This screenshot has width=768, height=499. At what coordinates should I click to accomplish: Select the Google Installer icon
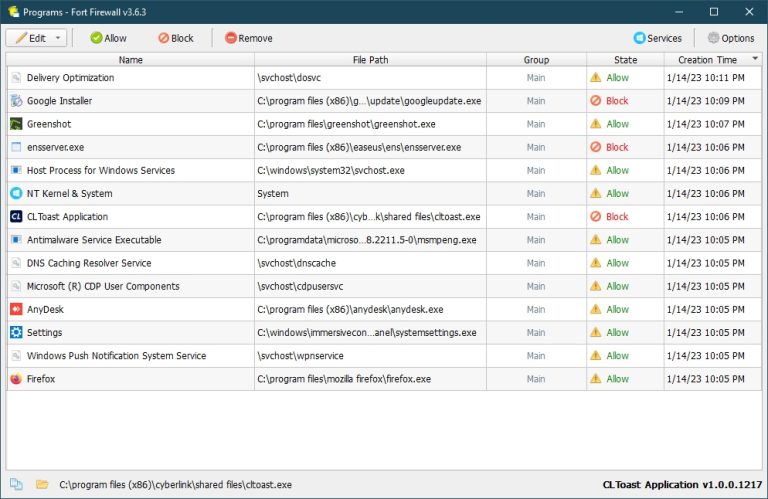pos(16,101)
